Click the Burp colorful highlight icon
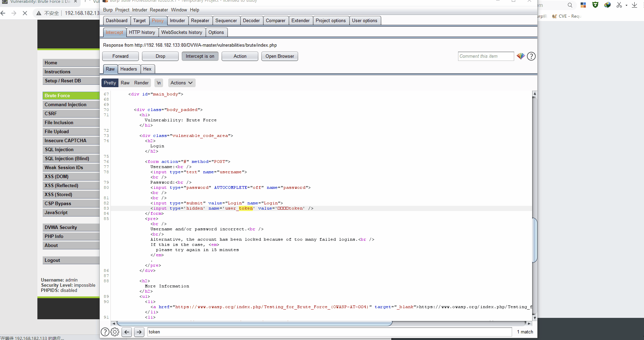Screen dimensions: 644x340 [521, 56]
